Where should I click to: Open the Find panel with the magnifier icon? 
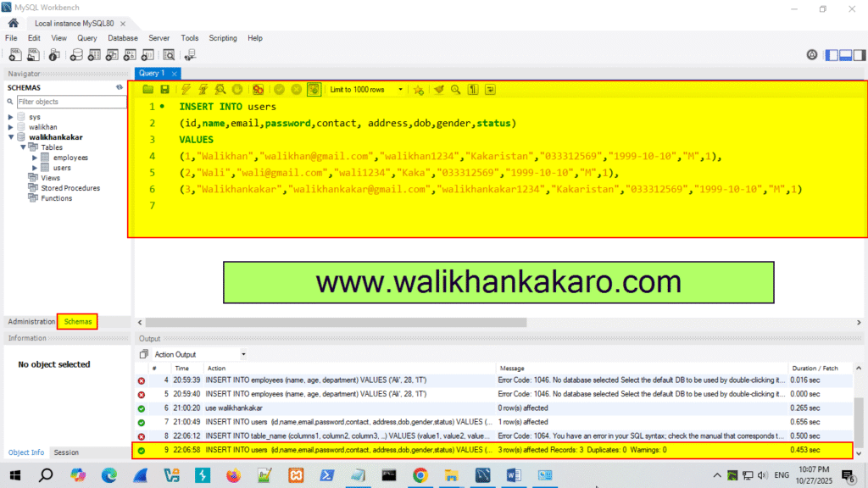pyautogui.click(x=453, y=89)
